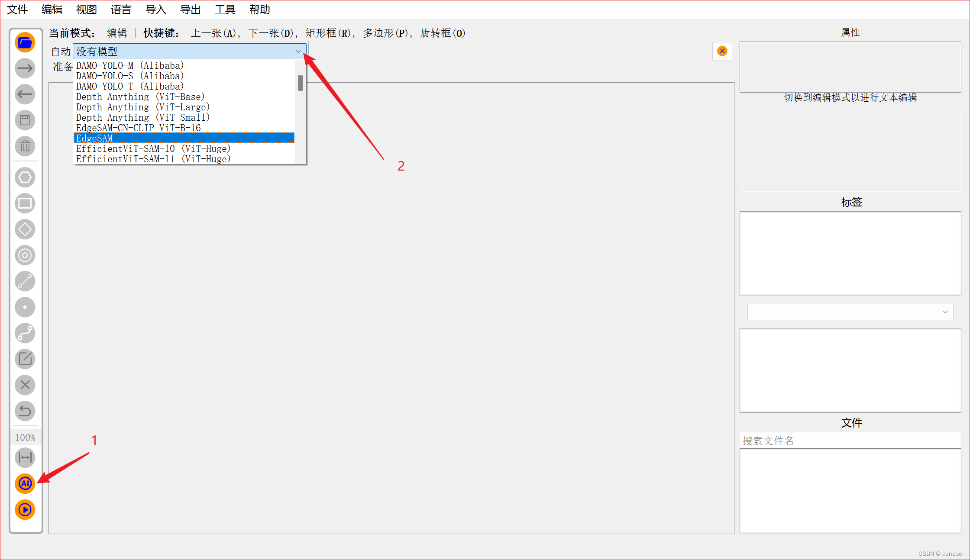970x560 pixels.
Task: Select EdgeSAM from the model list
Action: [x=130, y=138]
